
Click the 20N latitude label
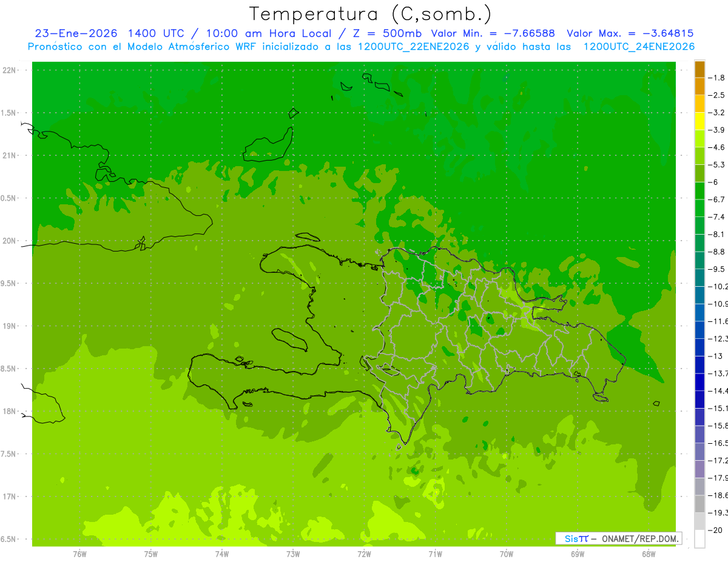click(x=9, y=241)
